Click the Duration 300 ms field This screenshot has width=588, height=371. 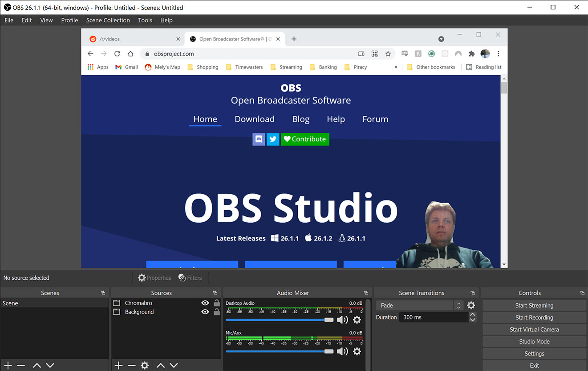(x=434, y=317)
